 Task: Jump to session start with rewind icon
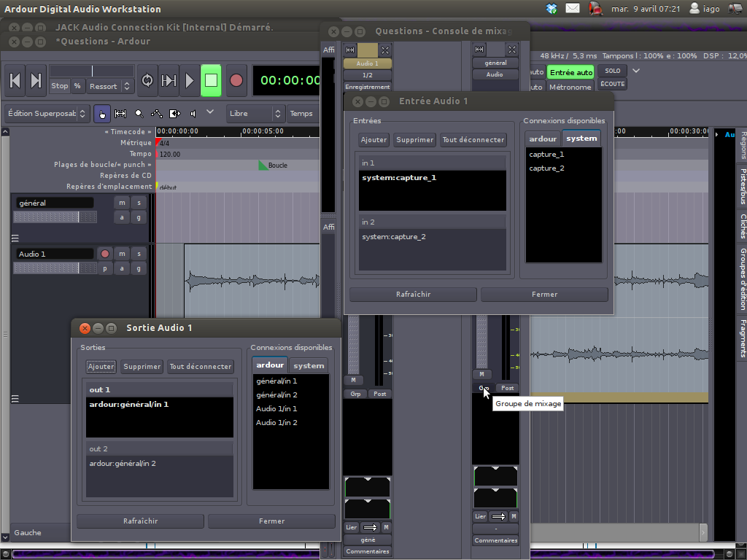pos(15,80)
